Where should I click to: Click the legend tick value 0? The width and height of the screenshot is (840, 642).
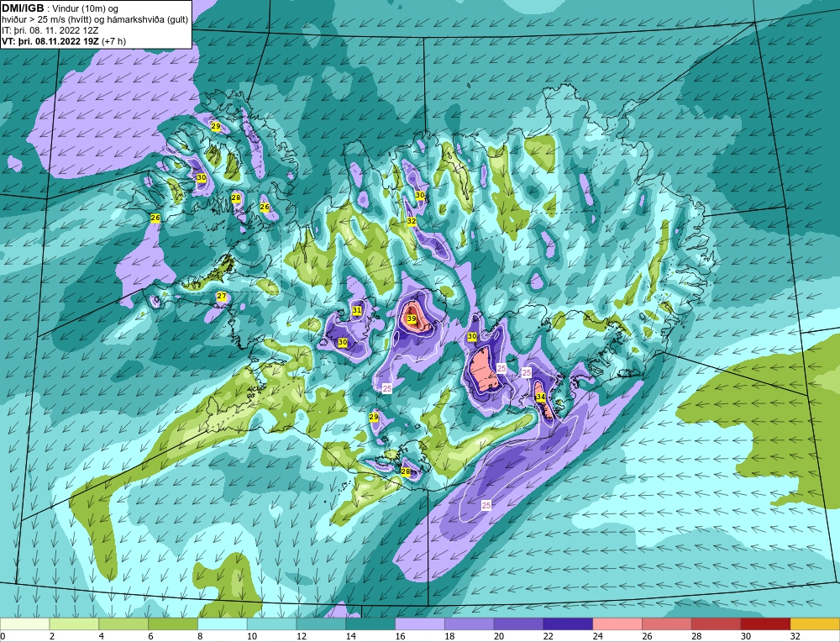coord(3,636)
